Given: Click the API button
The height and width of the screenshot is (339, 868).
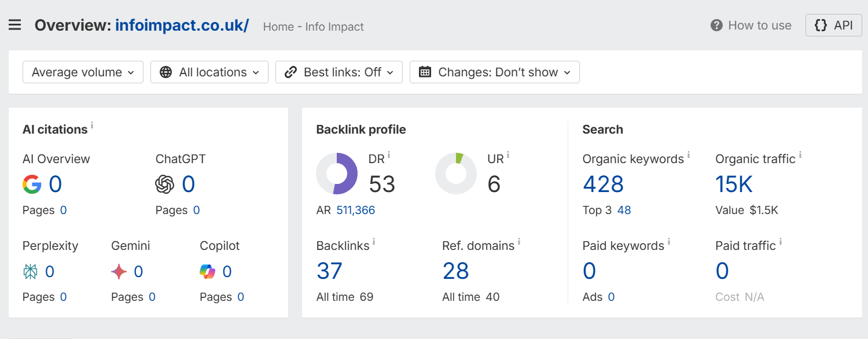Looking at the screenshot, I should [834, 25].
